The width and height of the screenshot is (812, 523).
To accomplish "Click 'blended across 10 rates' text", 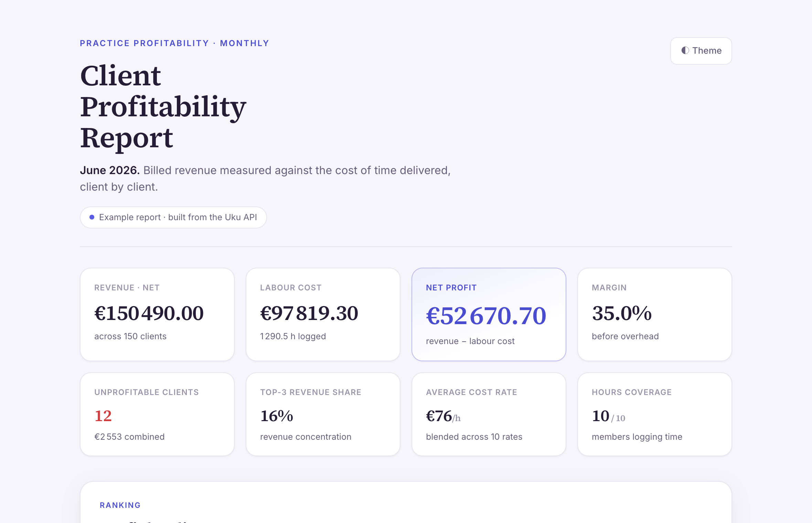I will [474, 437].
